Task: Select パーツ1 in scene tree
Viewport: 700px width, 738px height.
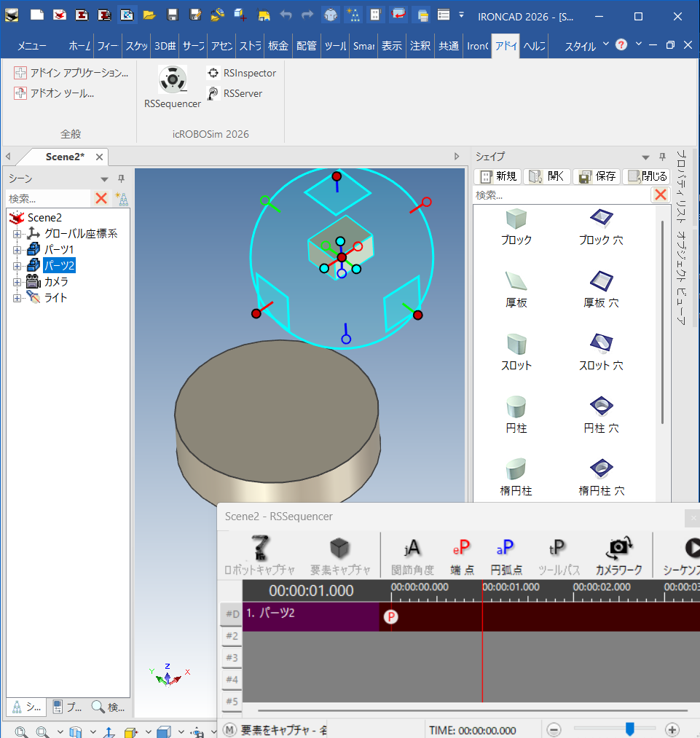Action: point(59,249)
